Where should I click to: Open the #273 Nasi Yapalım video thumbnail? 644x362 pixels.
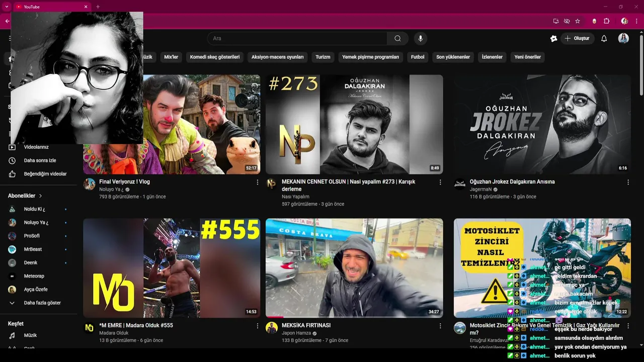354,124
